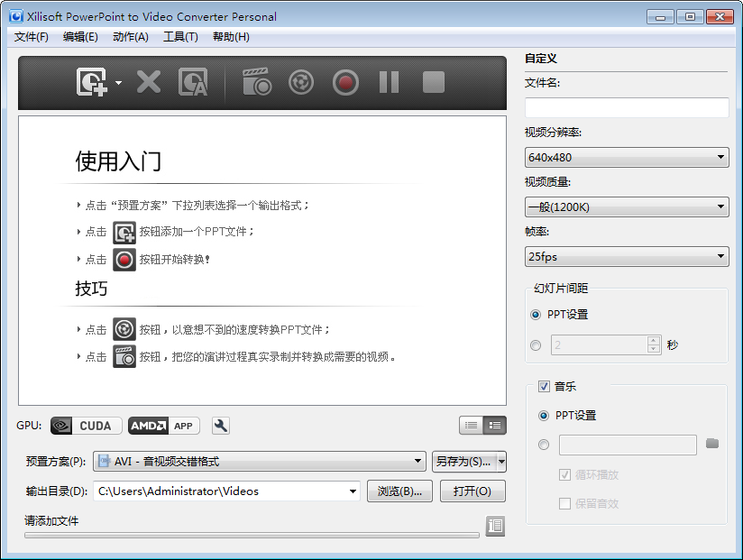The height and width of the screenshot is (560, 743).
Task: Click the add file icon in getting started guide
Action: [x=124, y=232]
